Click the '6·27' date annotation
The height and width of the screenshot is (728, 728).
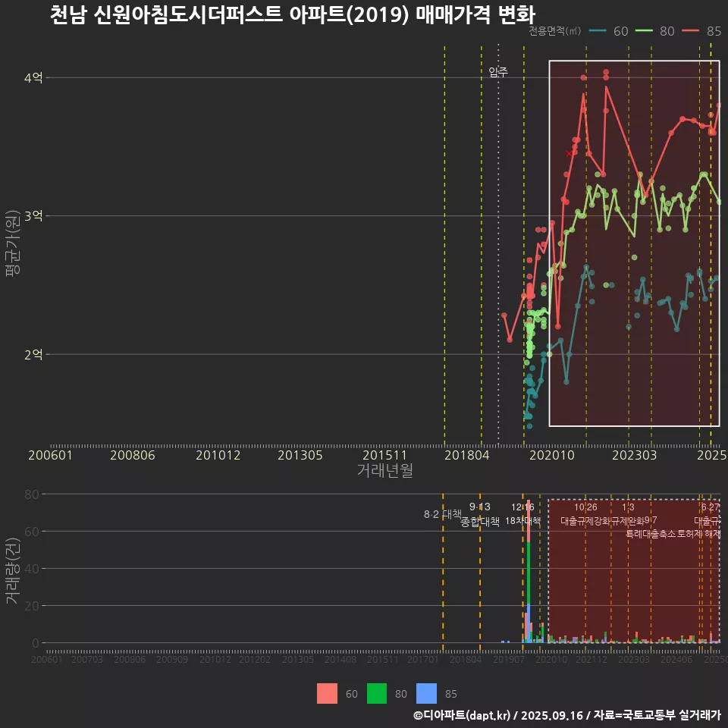[711, 507]
